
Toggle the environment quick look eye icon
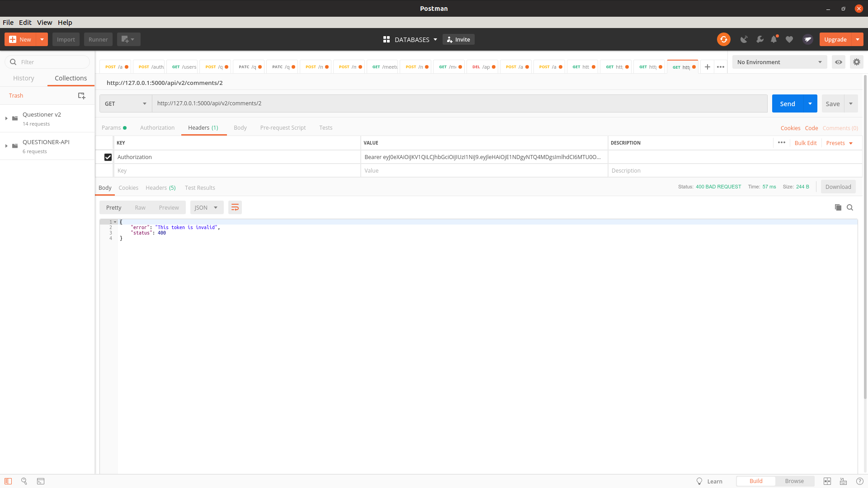point(838,62)
